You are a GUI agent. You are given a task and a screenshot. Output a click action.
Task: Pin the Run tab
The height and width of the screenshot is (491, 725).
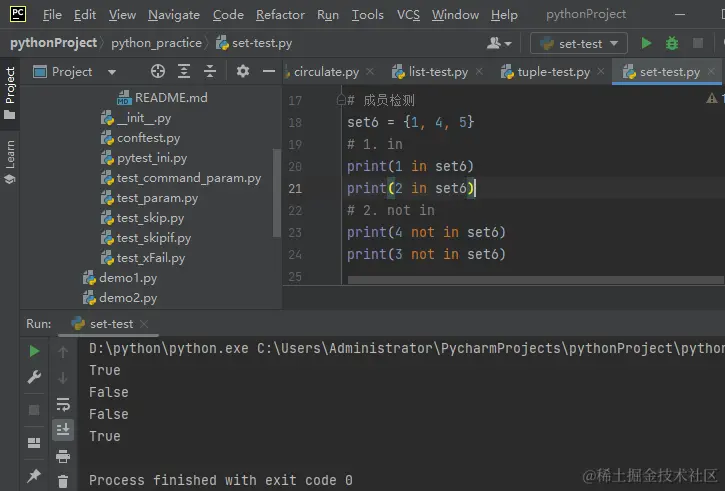click(x=34, y=476)
